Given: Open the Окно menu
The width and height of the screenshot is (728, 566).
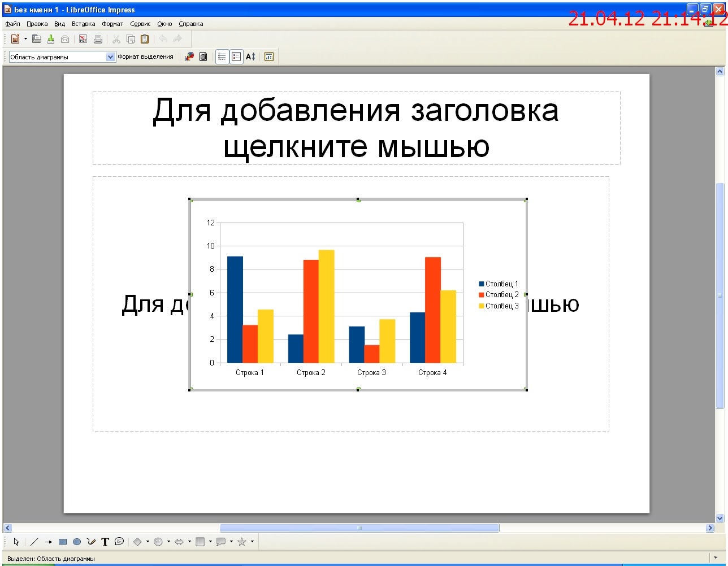Looking at the screenshot, I should 164,24.
